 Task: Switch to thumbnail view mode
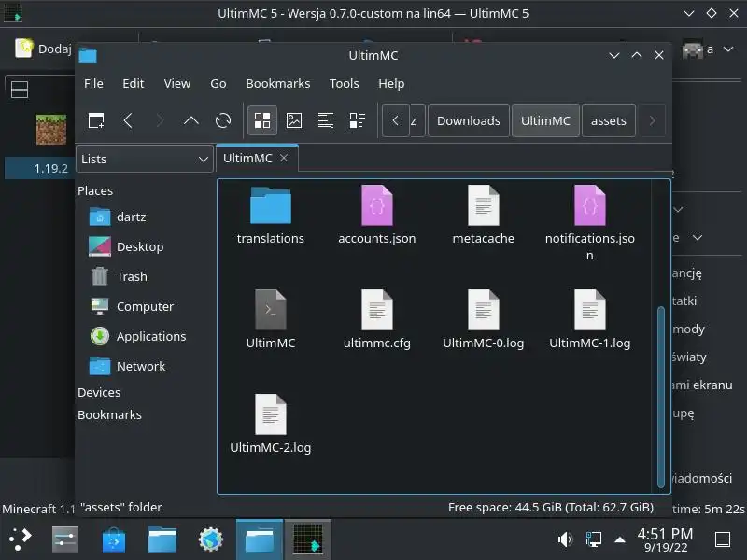tap(294, 120)
